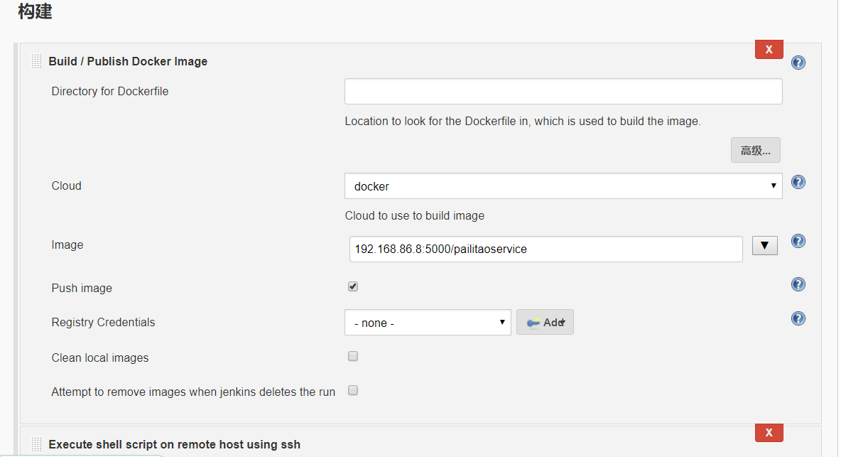Click drag handle of Build / Publish Docker Image
This screenshot has height=457, width=868.
point(37,61)
